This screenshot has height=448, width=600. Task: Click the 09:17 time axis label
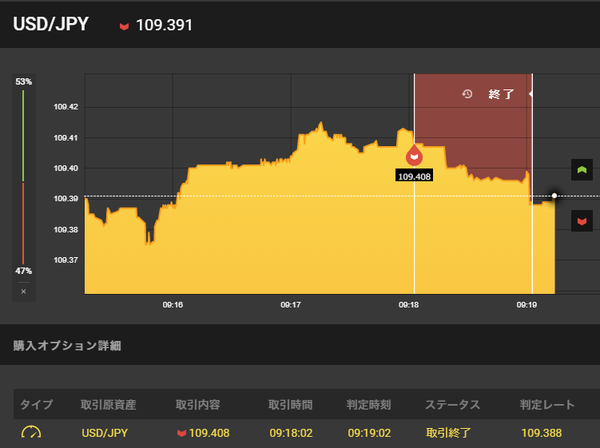(x=290, y=305)
